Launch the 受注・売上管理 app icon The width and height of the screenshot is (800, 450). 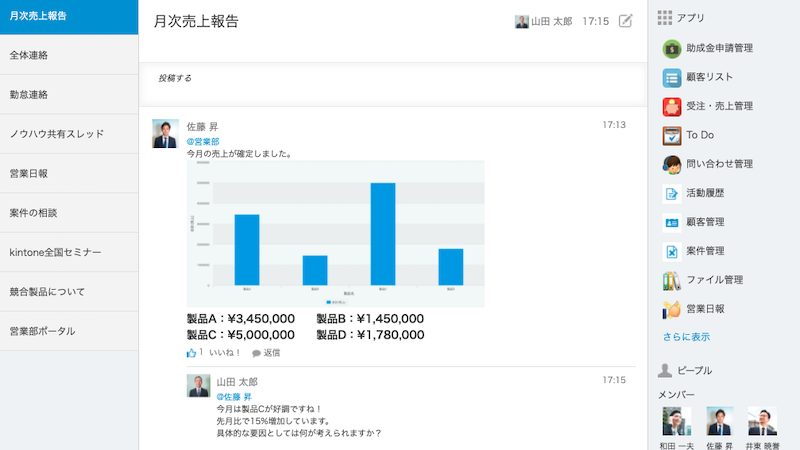[x=671, y=106]
